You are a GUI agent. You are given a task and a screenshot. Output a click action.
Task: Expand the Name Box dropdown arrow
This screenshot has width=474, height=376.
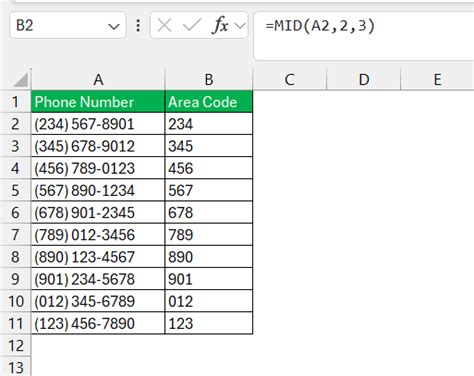114,26
